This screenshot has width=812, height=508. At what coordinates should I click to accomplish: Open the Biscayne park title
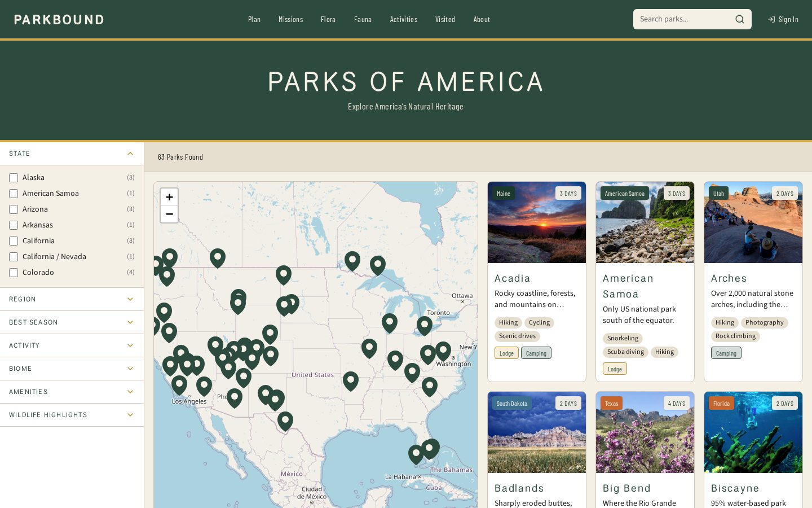[x=735, y=488]
